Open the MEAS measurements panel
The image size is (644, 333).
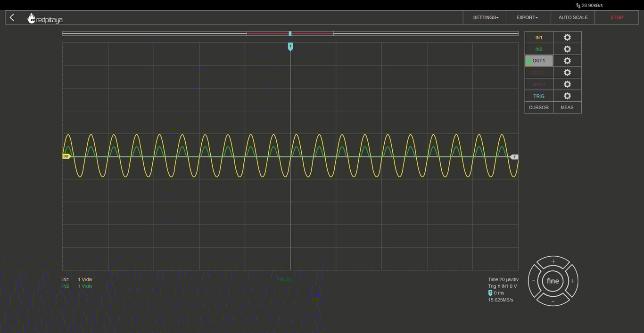tap(567, 107)
